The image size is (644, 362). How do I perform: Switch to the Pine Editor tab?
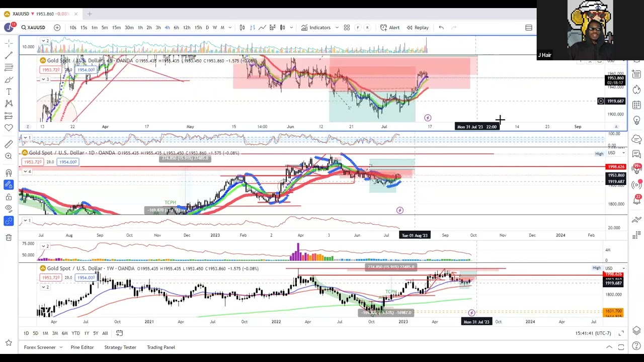pyautogui.click(x=82, y=347)
